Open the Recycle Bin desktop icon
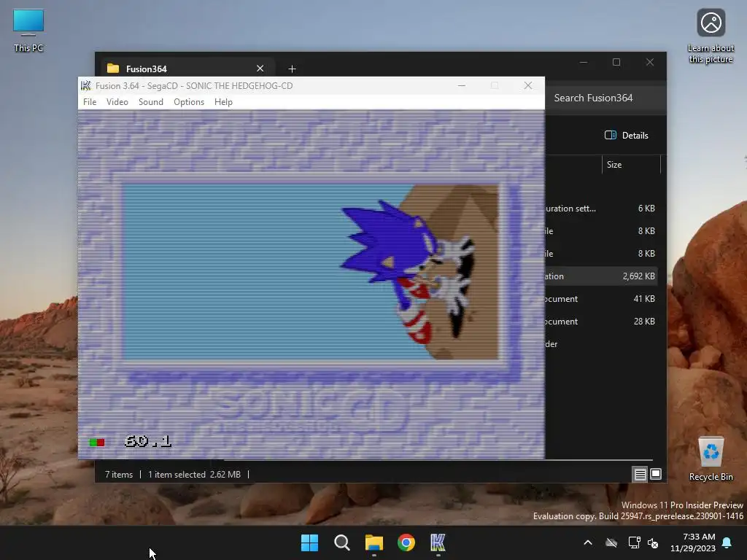This screenshot has height=560, width=747. [x=711, y=459]
